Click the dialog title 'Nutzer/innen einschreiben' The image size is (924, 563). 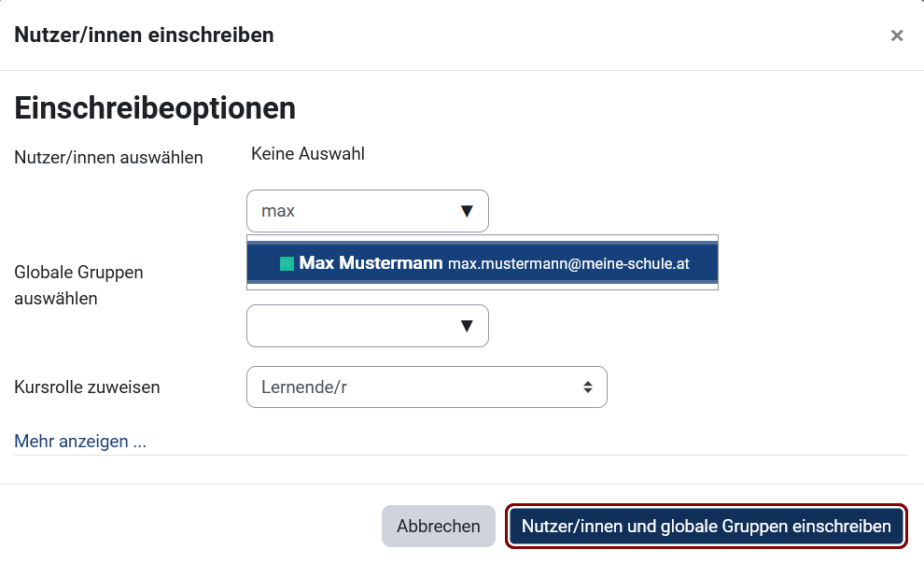pos(143,35)
